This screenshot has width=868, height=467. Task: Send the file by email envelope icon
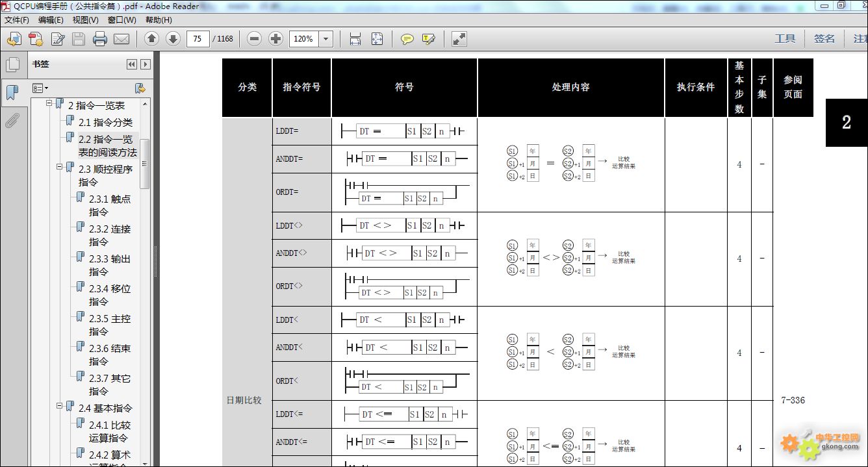[x=121, y=39]
